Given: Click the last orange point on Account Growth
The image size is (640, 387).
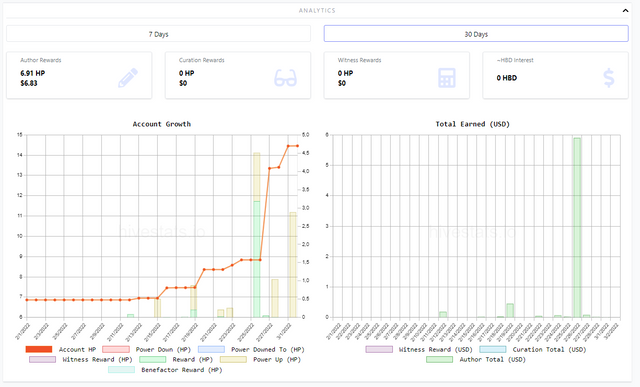Looking at the screenshot, I should tap(297, 146).
